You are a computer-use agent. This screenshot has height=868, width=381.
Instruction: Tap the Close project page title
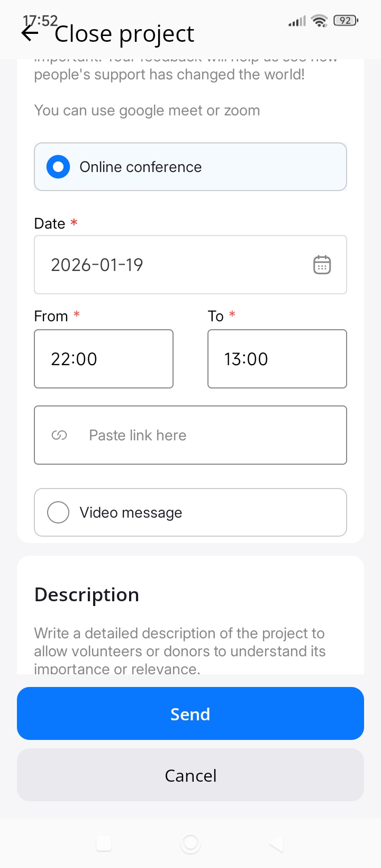pos(125,34)
